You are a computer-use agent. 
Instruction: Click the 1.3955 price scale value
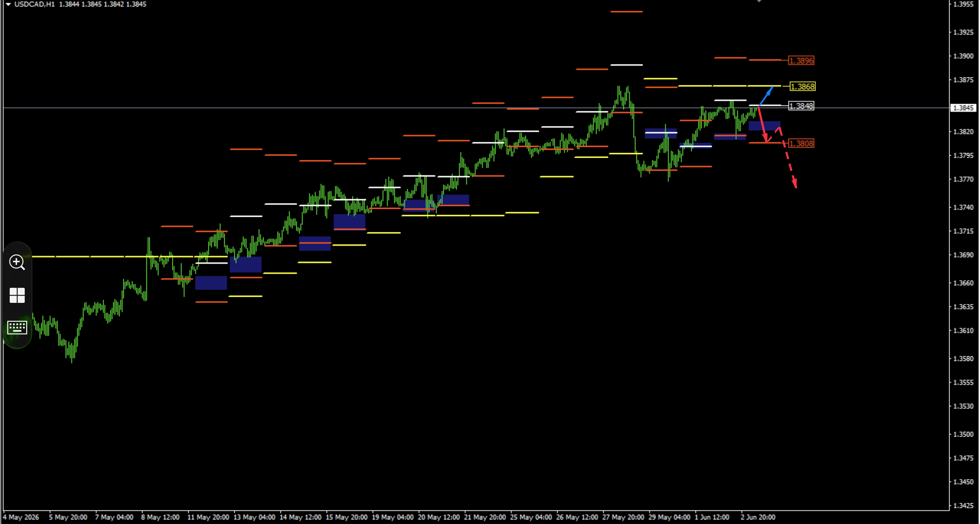[x=963, y=4]
